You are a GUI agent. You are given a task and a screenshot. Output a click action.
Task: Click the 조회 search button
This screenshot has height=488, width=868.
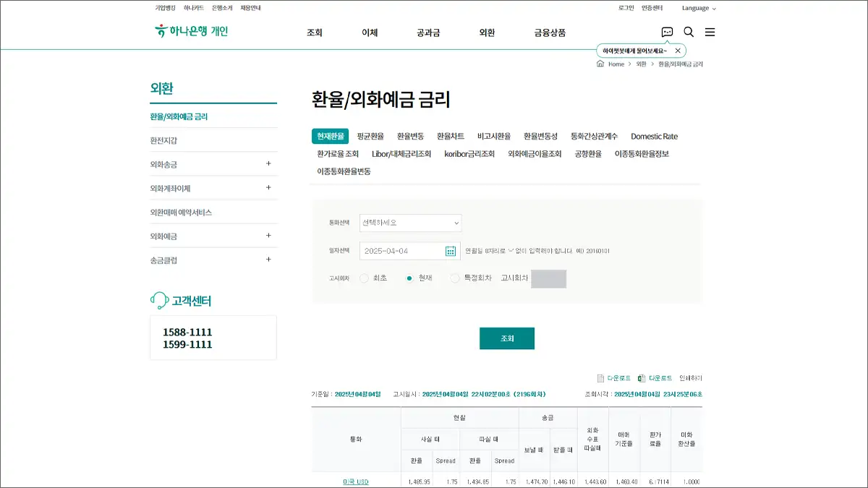(507, 338)
